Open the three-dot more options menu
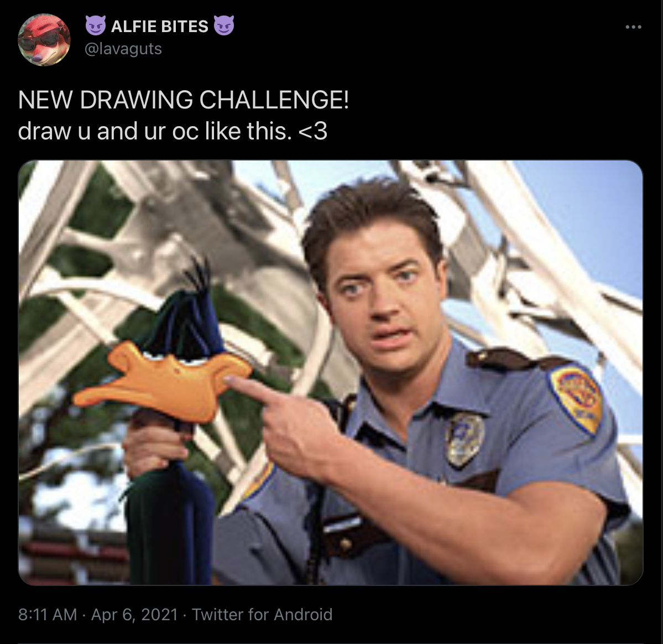 click(633, 27)
